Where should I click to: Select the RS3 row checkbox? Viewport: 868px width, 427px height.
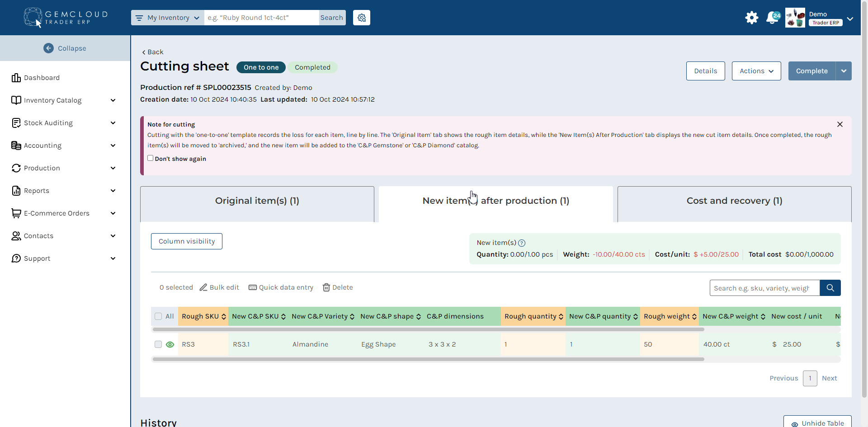coord(158,344)
